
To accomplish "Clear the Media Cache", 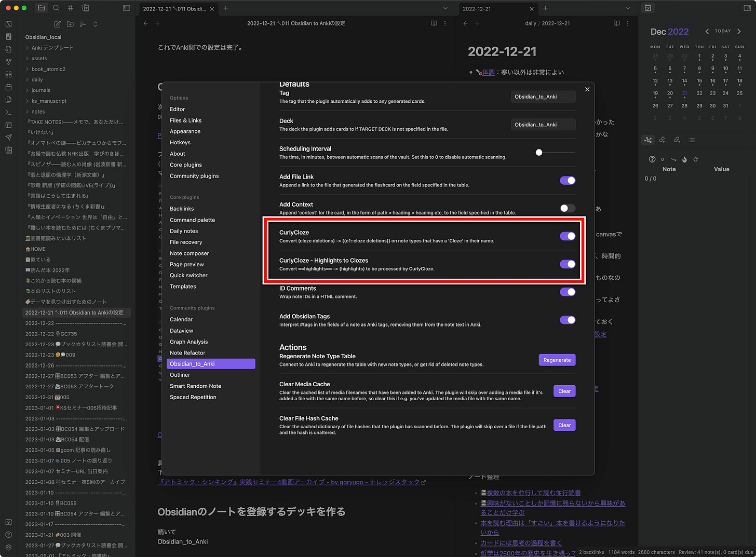I will point(564,391).
